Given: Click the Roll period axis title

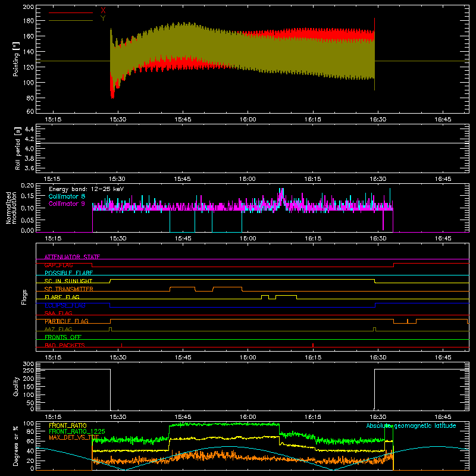Looking at the screenshot, I should point(17,148).
